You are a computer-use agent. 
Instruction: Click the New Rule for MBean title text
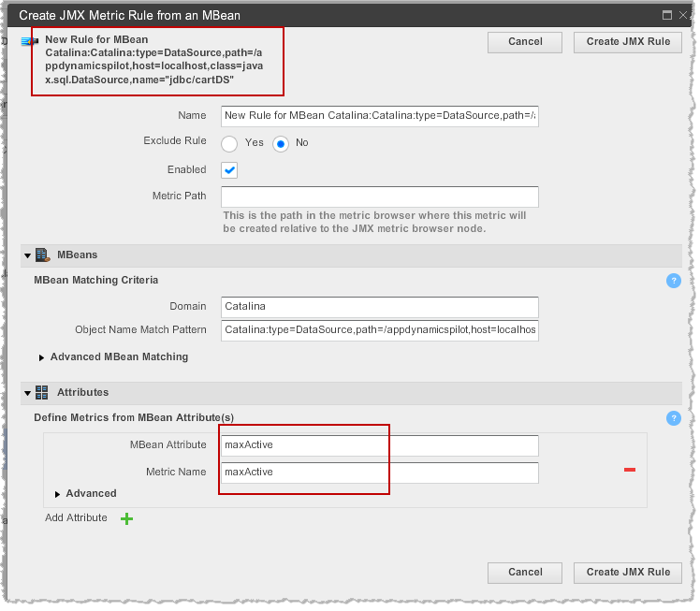click(154, 60)
